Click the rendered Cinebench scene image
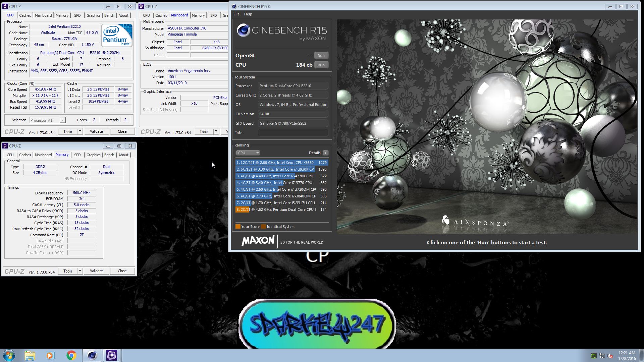The image size is (644, 362). [487, 126]
